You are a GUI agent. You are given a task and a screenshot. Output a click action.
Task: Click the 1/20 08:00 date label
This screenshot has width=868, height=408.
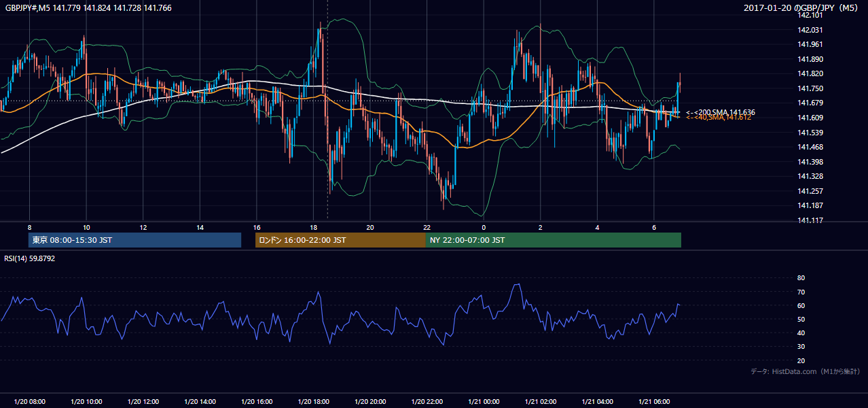click(x=29, y=402)
